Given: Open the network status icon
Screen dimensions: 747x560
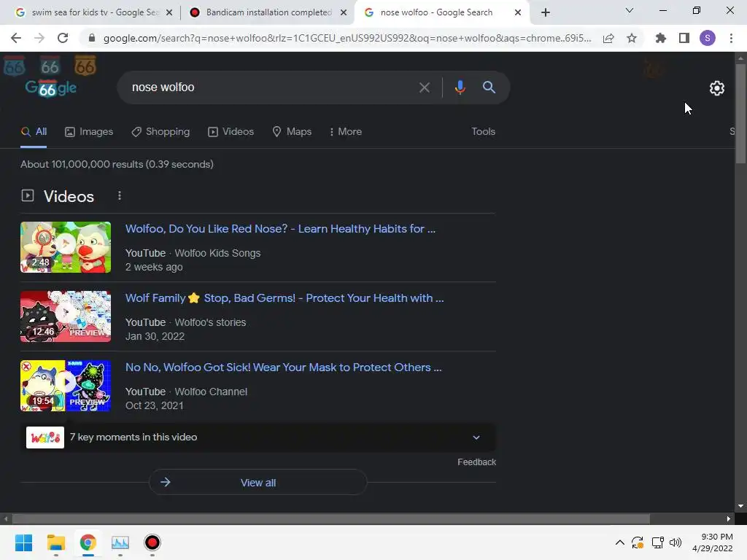Looking at the screenshot, I should point(657,542).
